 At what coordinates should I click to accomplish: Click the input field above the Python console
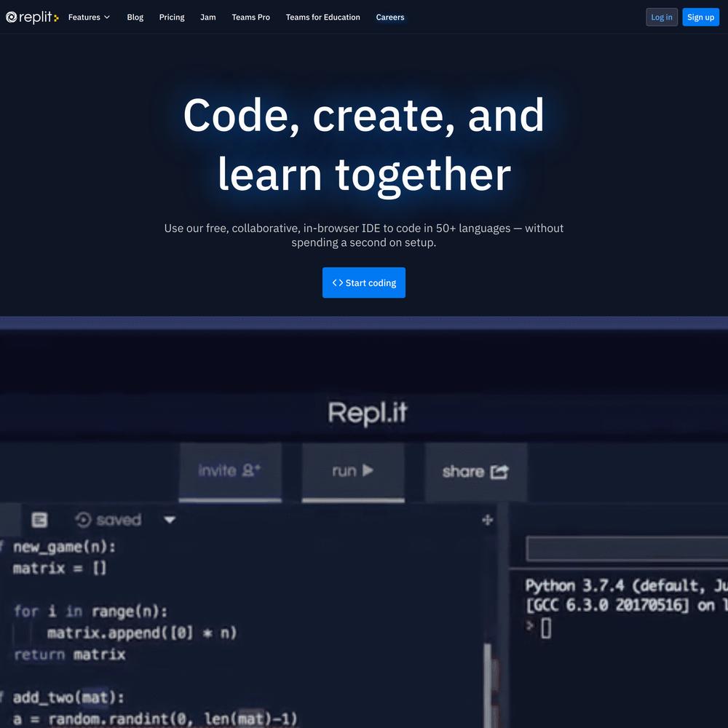pyautogui.click(x=627, y=549)
